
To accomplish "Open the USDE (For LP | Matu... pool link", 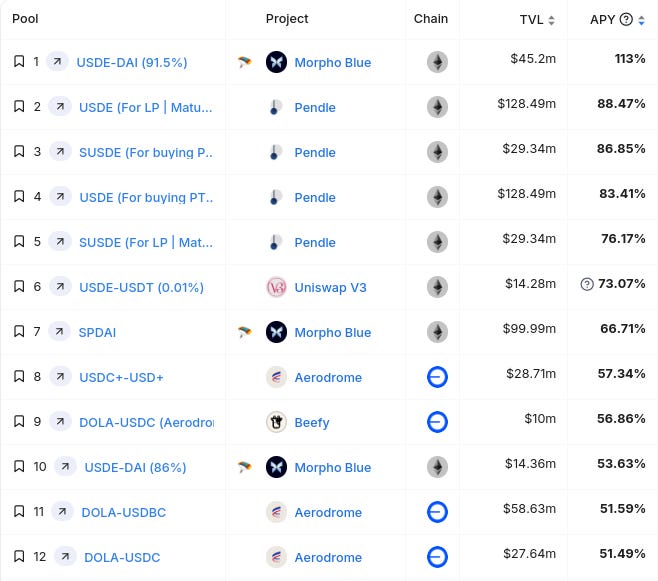I will (x=146, y=107).
